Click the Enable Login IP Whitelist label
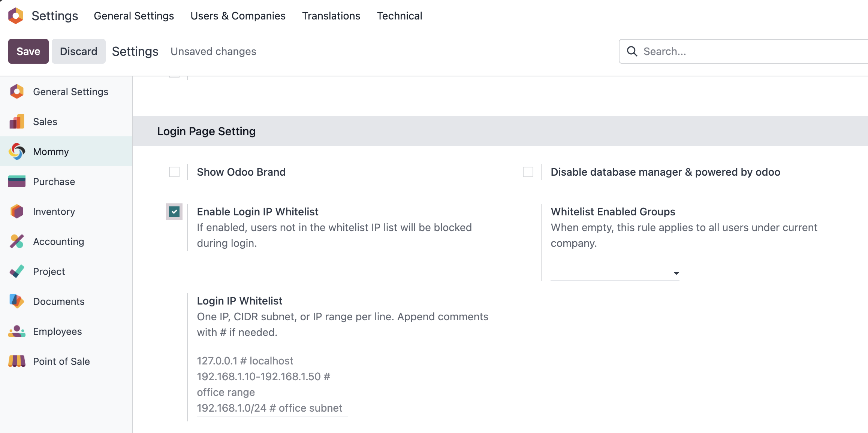The width and height of the screenshot is (868, 433). click(257, 212)
